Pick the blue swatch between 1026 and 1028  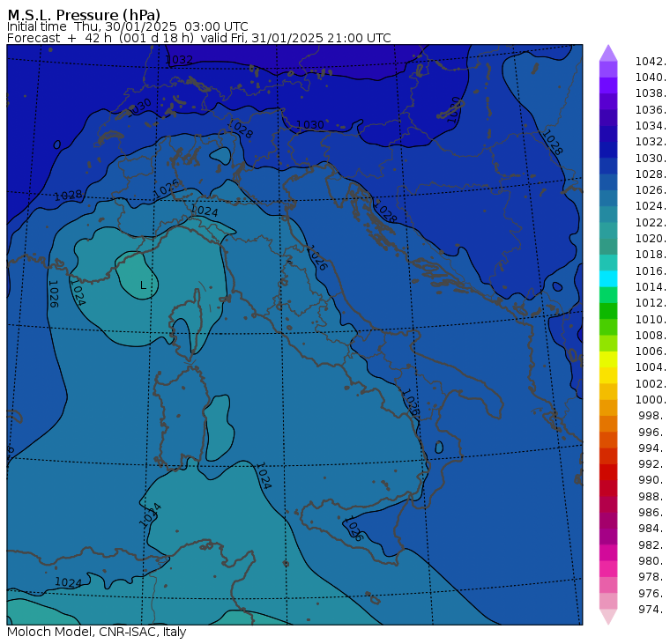[608, 182]
